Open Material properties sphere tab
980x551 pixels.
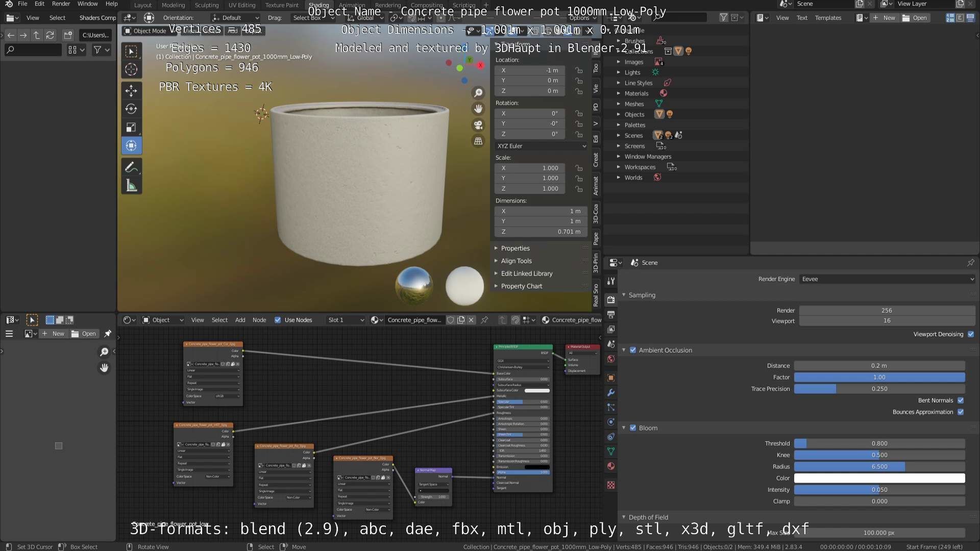(x=611, y=466)
